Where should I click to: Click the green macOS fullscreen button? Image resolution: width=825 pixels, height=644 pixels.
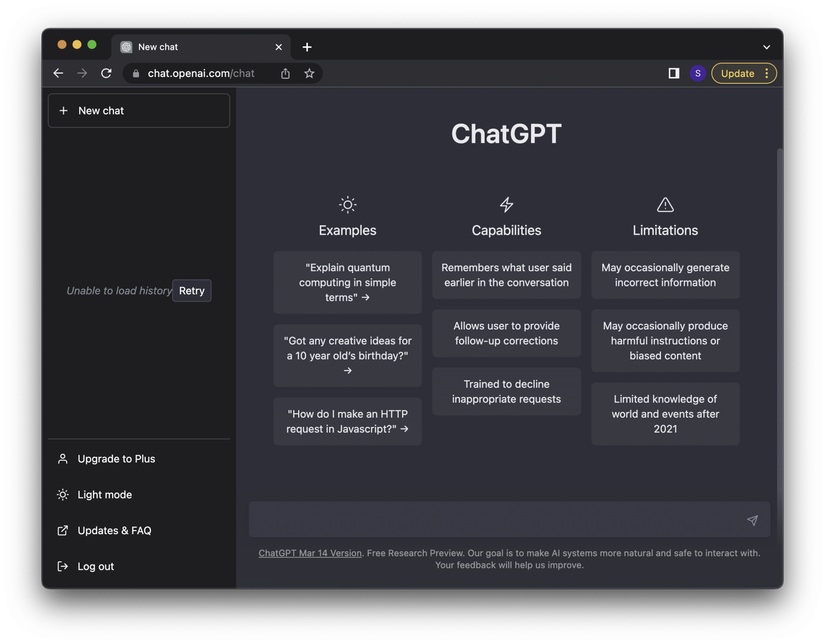coord(92,45)
